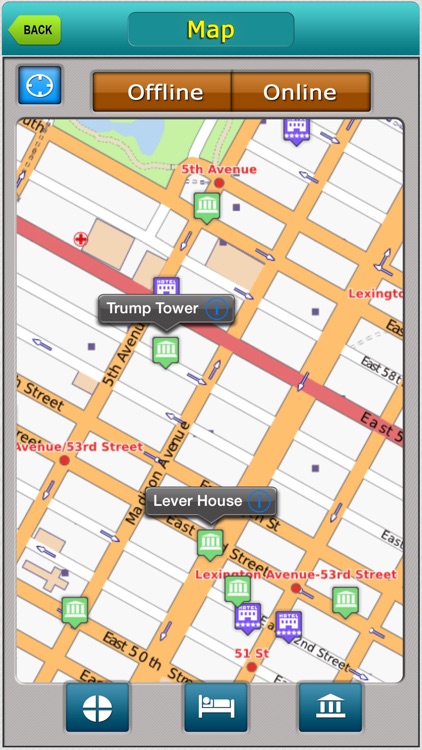422x750 pixels.
Task: Tap the red cross hospital marker
Action: pos(81,239)
